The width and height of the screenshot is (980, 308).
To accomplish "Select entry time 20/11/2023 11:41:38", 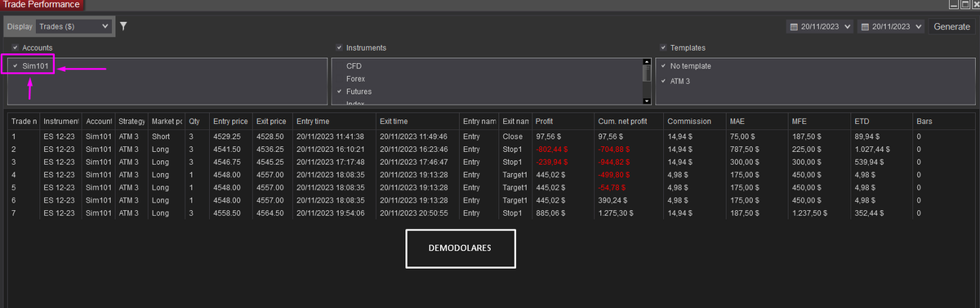I will pos(330,136).
